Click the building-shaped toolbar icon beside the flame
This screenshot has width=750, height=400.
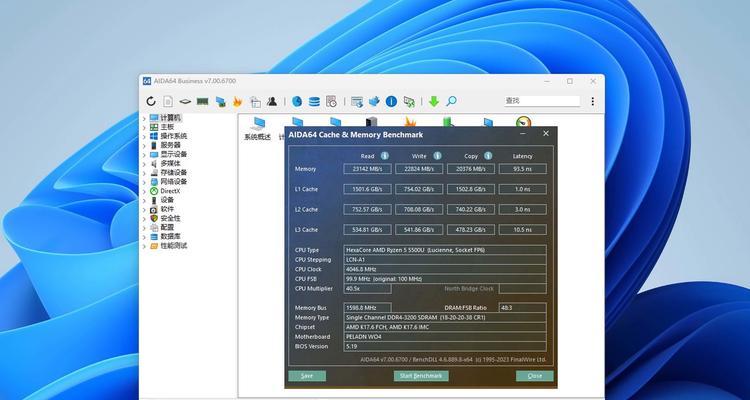[x=255, y=101]
